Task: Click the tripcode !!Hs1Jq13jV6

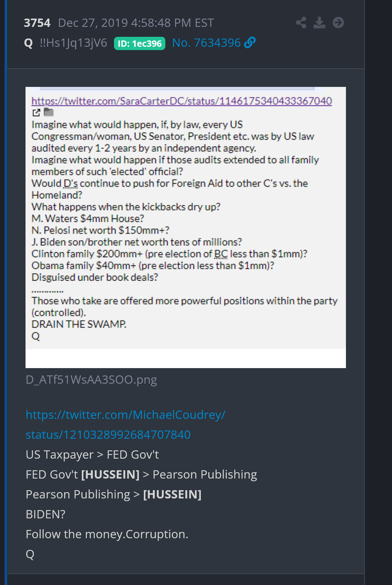Action: pos(73,43)
